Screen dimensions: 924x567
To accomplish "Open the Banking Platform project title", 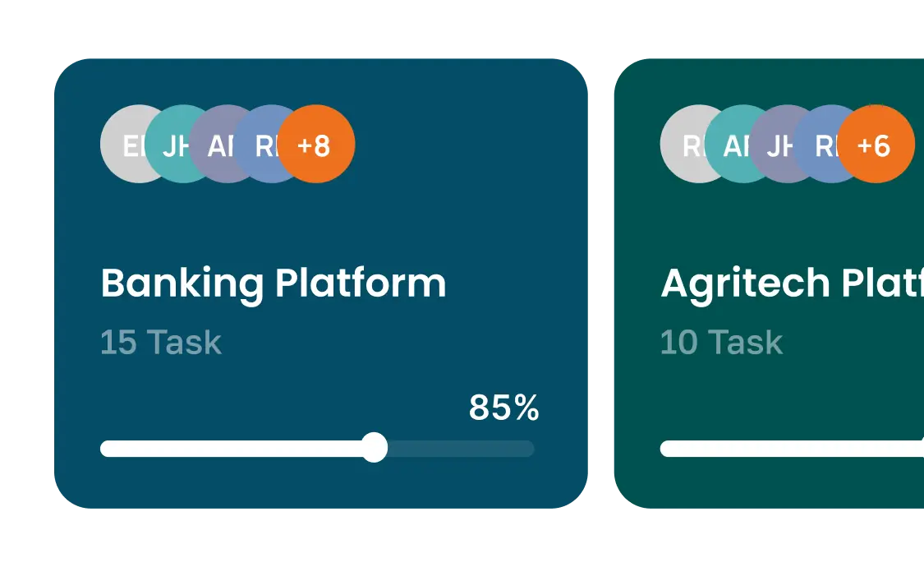I will [273, 283].
